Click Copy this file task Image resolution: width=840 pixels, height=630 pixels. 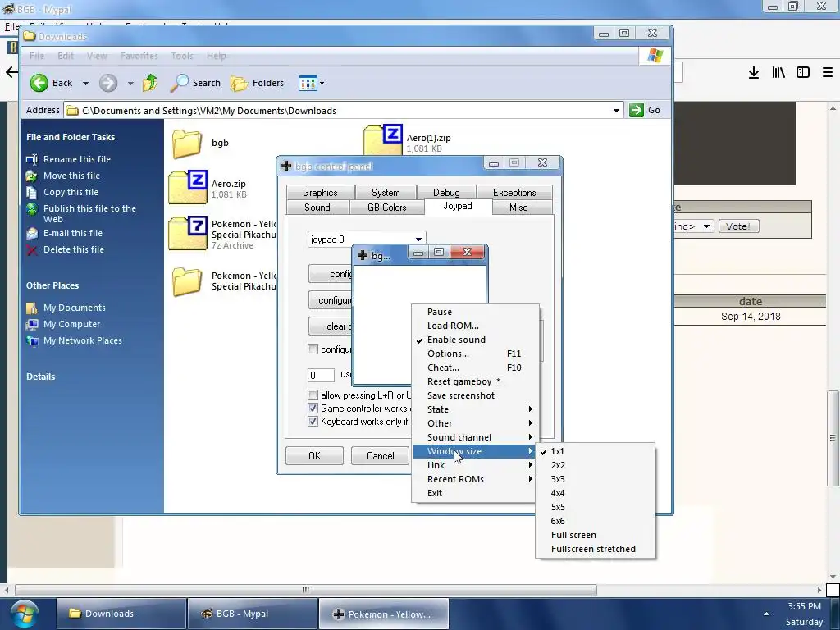click(71, 192)
